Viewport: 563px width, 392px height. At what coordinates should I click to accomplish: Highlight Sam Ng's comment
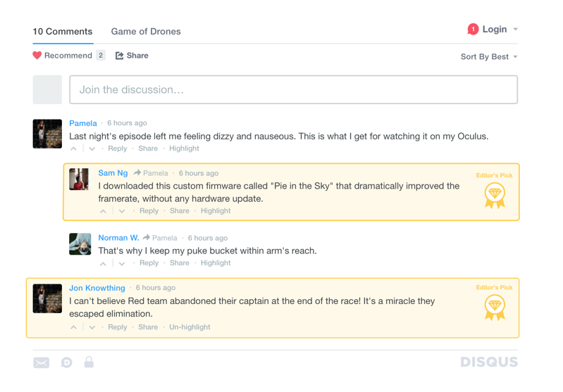[216, 211]
